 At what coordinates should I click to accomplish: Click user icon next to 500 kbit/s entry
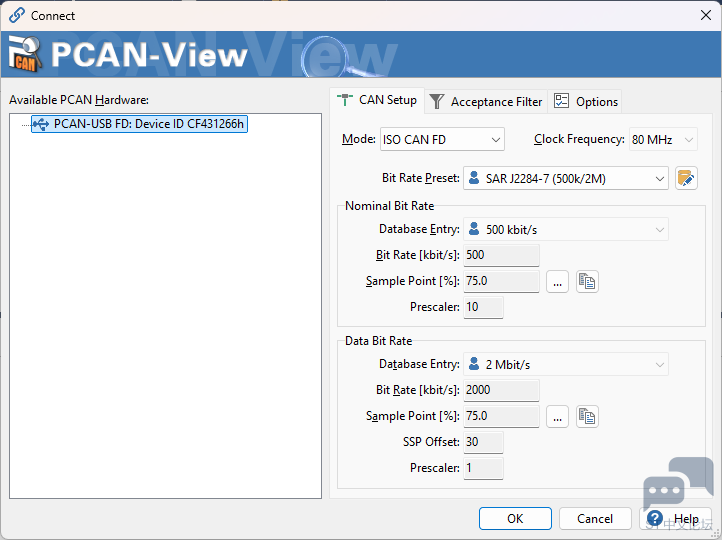pyautogui.click(x=474, y=228)
